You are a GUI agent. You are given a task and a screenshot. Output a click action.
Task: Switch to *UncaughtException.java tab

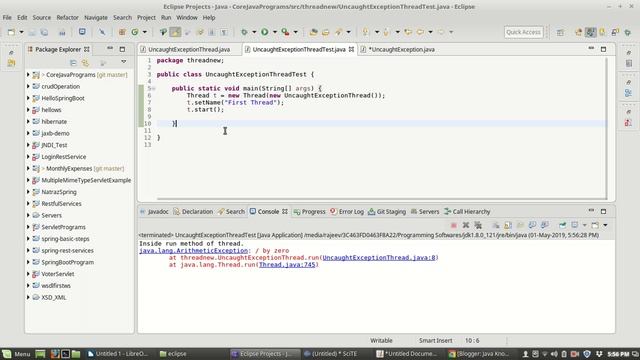(401, 49)
